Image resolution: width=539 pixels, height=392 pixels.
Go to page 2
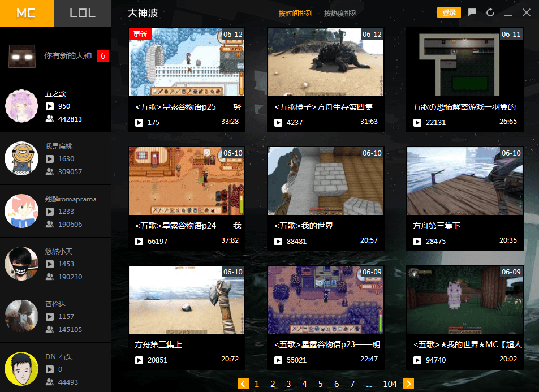tap(273, 384)
